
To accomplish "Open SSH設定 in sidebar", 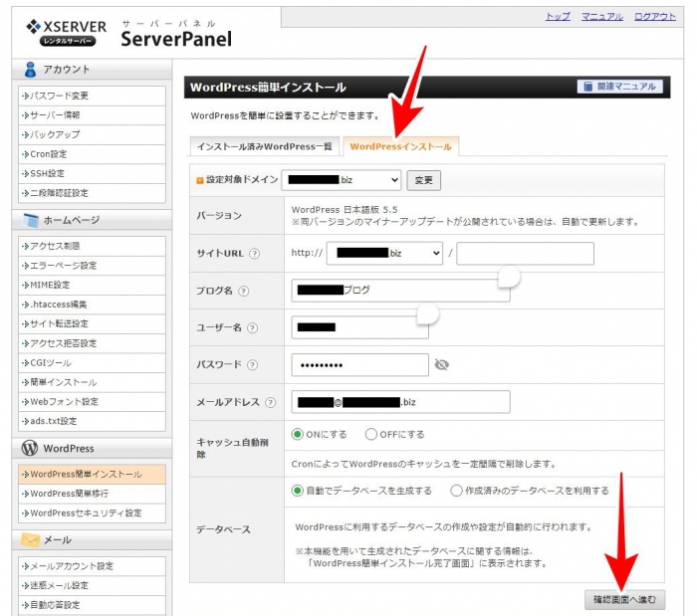I will (92, 173).
